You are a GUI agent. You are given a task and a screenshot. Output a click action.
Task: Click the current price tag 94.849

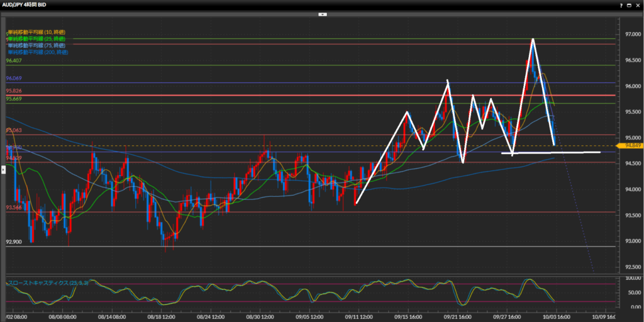pos(630,146)
